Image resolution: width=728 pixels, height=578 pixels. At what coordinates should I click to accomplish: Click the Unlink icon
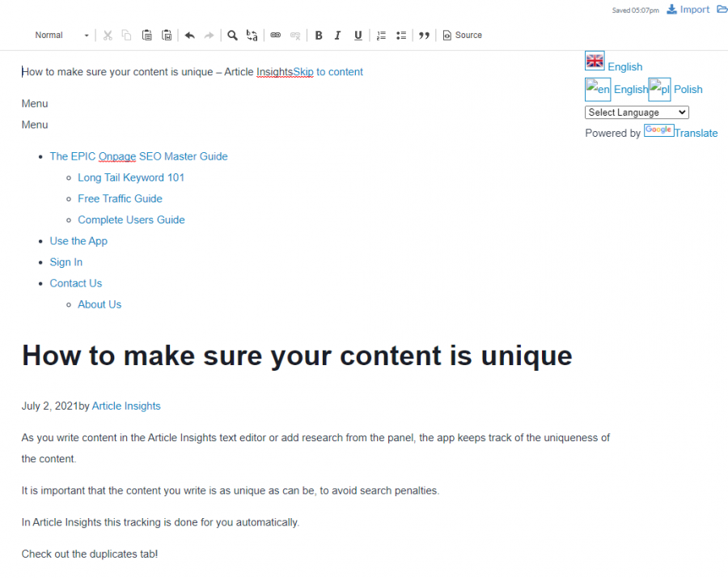pyautogui.click(x=295, y=36)
